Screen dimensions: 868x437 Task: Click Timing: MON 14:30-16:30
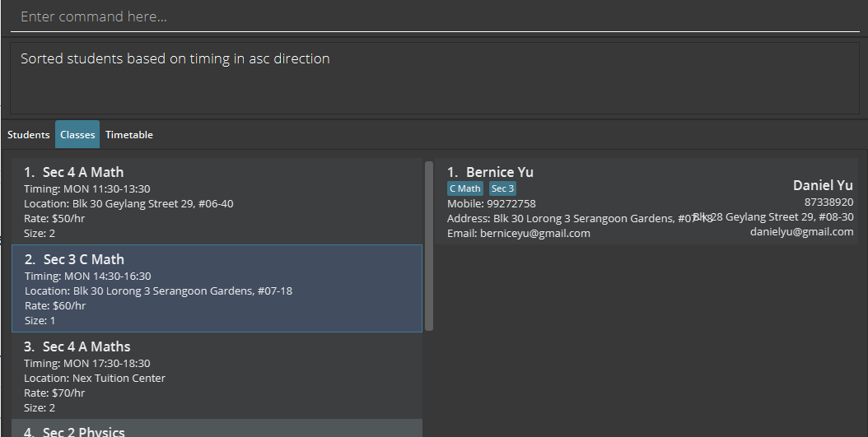point(87,276)
